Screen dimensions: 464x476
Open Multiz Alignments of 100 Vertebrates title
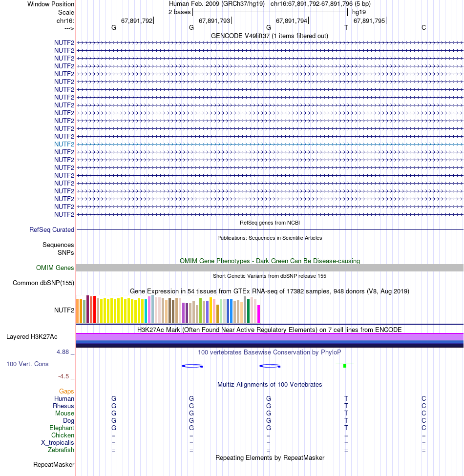[x=270, y=384]
